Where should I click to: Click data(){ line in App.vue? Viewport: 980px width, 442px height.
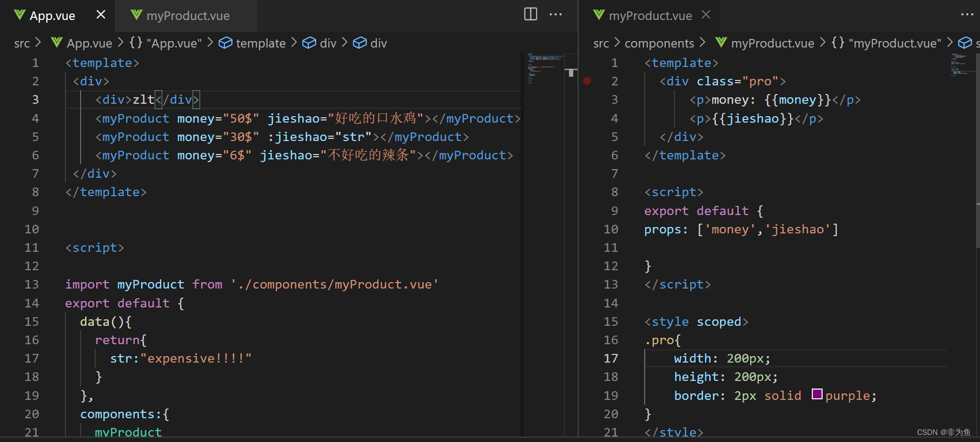[x=105, y=322]
